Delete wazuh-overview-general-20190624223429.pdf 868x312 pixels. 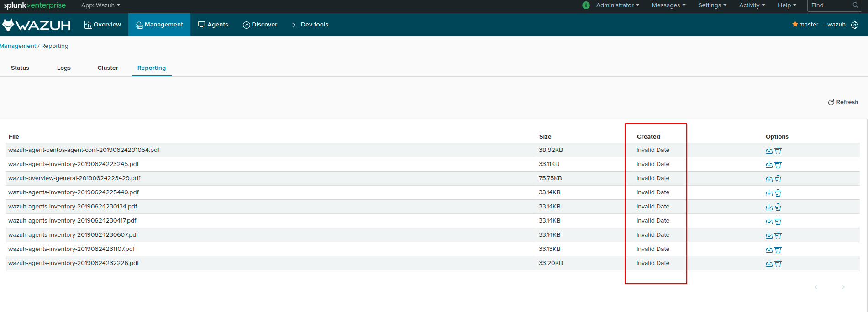pyautogui.click(x=778, y=179)
